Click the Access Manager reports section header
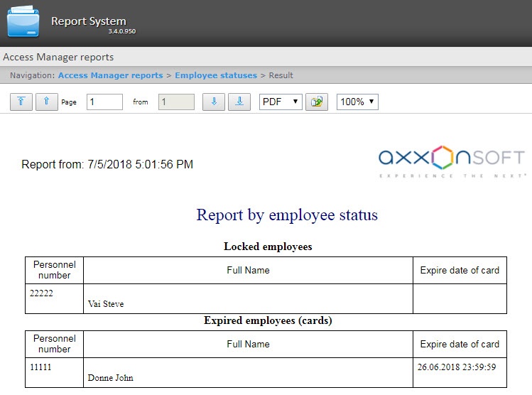The width and height of the screenshot is (532, 395). click(58, 57)
